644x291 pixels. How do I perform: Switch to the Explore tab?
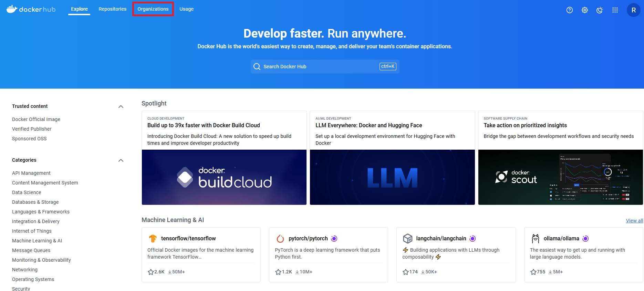pyautogui.click(x=79, y=9)
